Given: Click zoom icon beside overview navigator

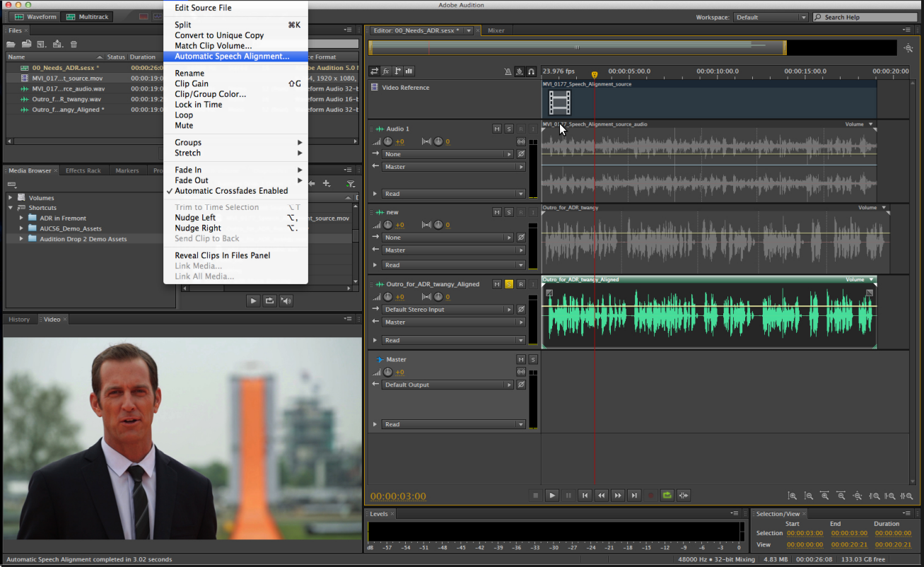Looking at the screenshot, I should coord(908,48).
